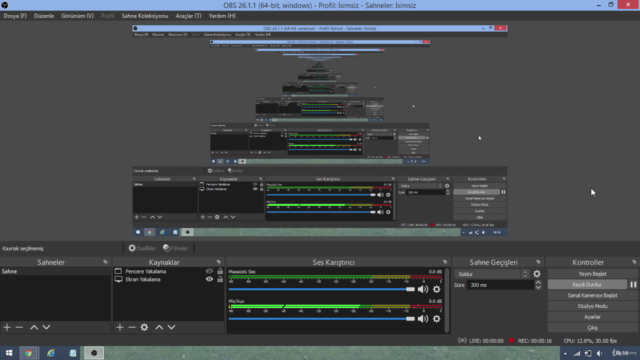Image resolution: width=640 pixels, height=360 pixels.
Task: Open Mic/Aux audio settings gear
Action: point(437,319)
